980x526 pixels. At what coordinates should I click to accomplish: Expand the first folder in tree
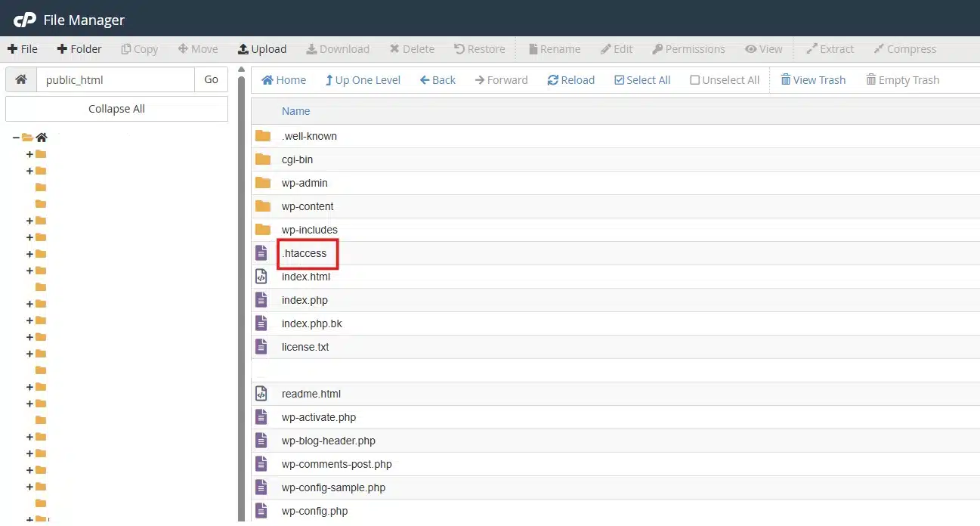29,154
